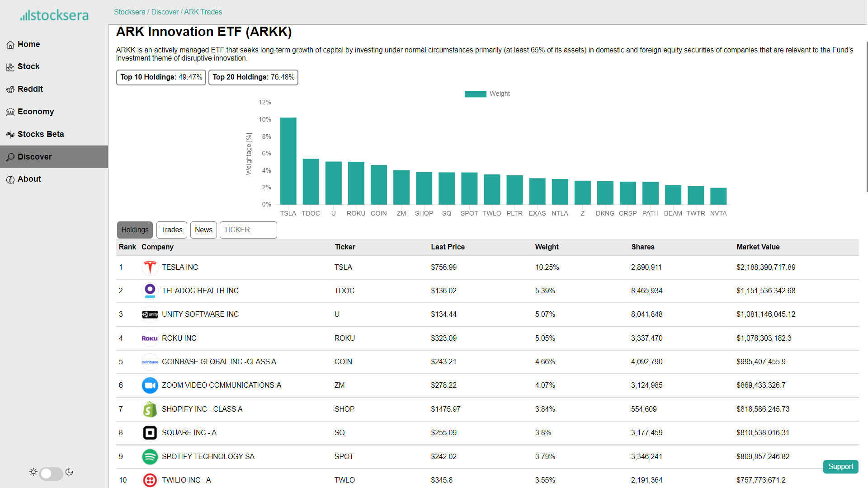
Task: Click into the TICKER input field
Action: click(x=248, y=230)
